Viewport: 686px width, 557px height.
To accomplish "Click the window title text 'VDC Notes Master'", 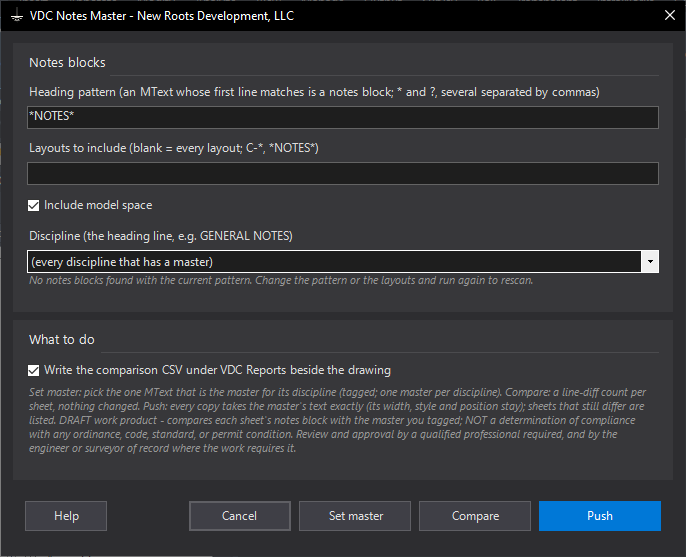I will [x=78, y=16].
